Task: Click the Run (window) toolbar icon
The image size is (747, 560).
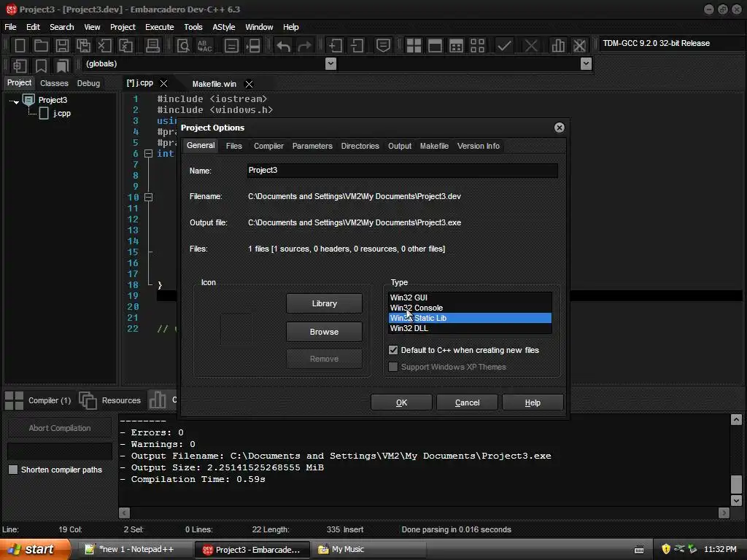Action: point(435,46)
